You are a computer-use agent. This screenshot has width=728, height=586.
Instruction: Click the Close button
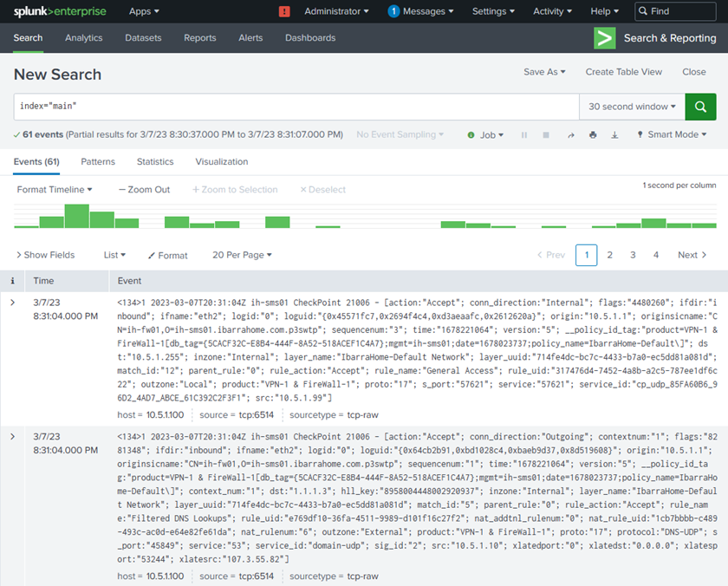pyautogui.click(x=694, y=72)
